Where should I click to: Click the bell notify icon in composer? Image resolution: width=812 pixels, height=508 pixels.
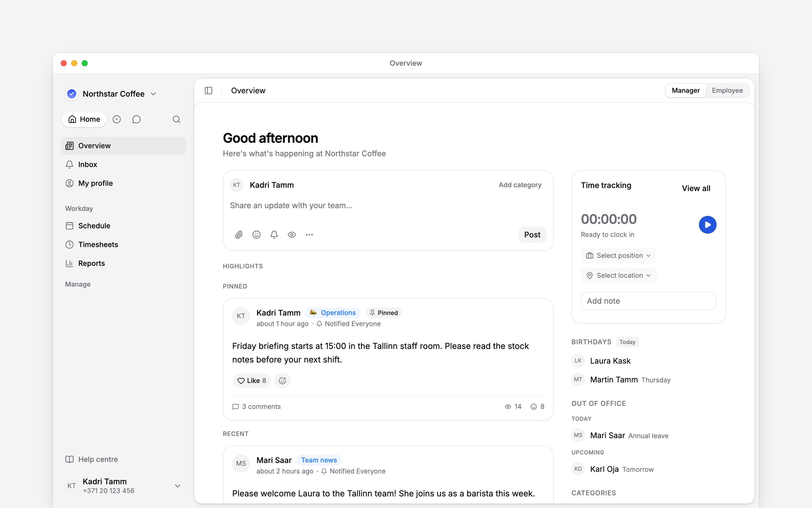tap(274, 234)
